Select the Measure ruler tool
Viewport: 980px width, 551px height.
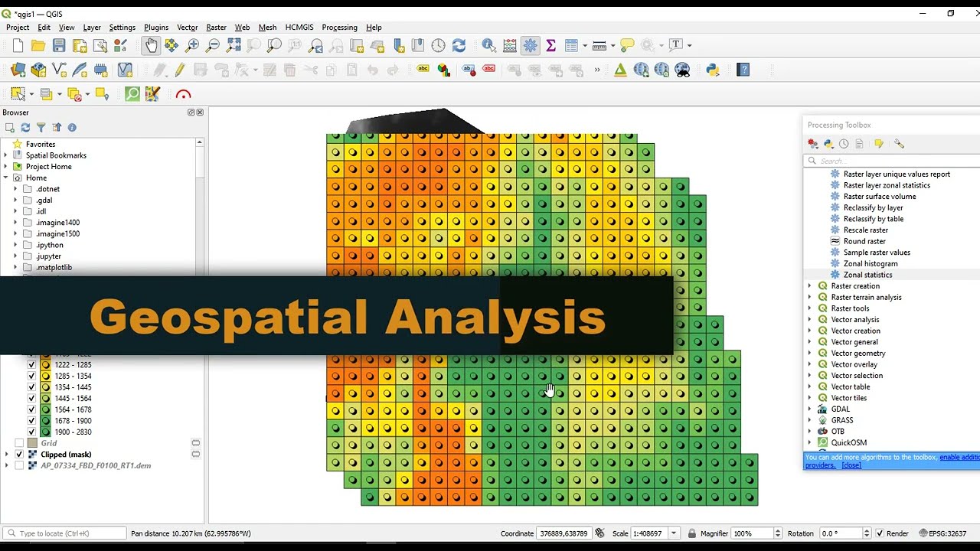[x=599, y=46]
